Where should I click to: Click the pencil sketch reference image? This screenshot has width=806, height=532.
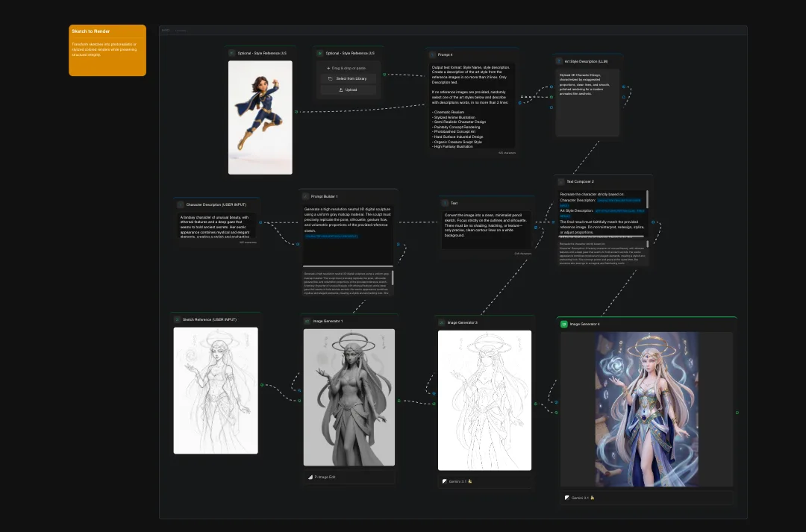(x=216, y=391)
